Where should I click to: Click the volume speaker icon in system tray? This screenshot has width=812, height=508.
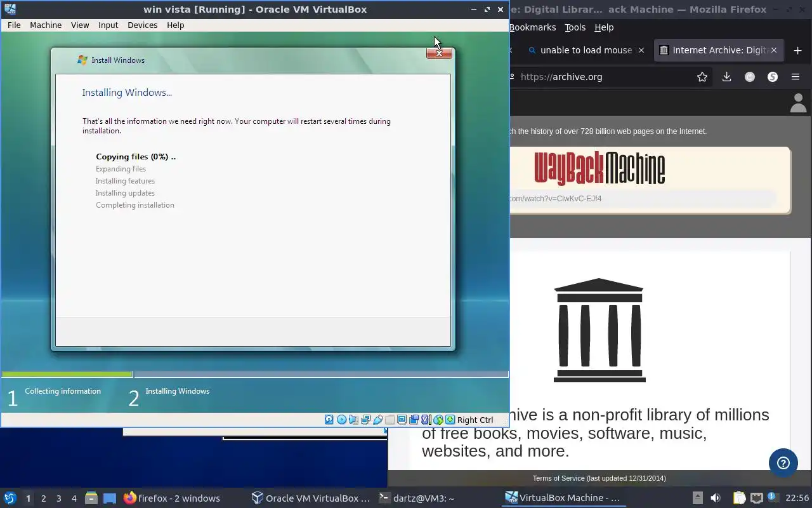[x=715, y=498]
